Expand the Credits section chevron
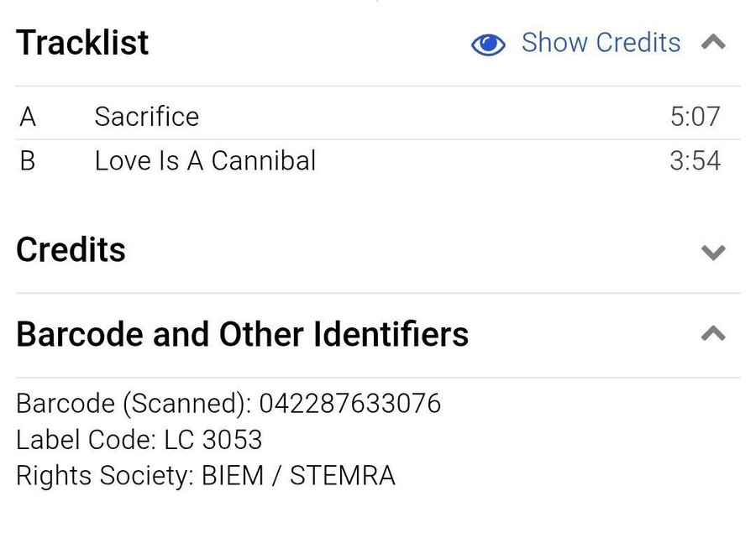The image size is (756, 533). (x=713, y=252)
